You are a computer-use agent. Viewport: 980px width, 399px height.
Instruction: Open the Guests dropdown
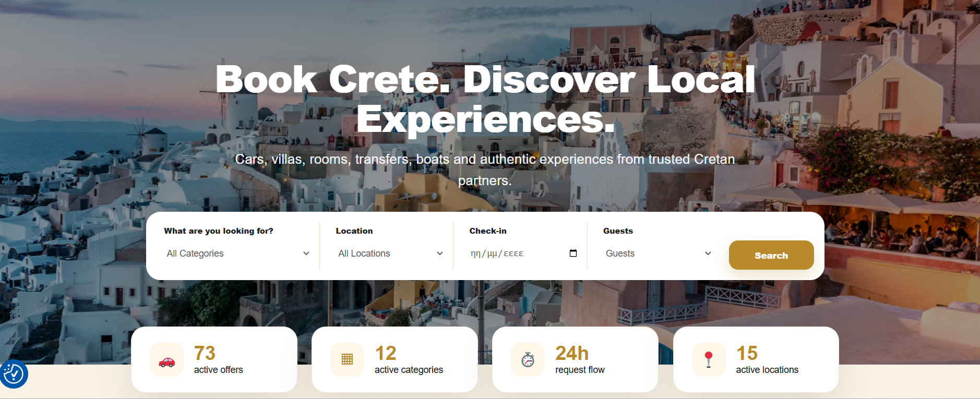tap(658, 253)
